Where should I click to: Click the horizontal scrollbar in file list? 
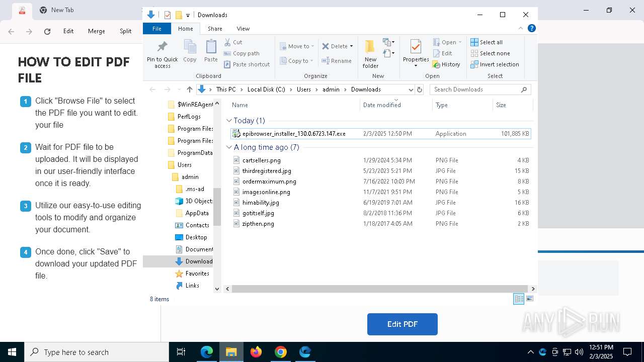380,289
